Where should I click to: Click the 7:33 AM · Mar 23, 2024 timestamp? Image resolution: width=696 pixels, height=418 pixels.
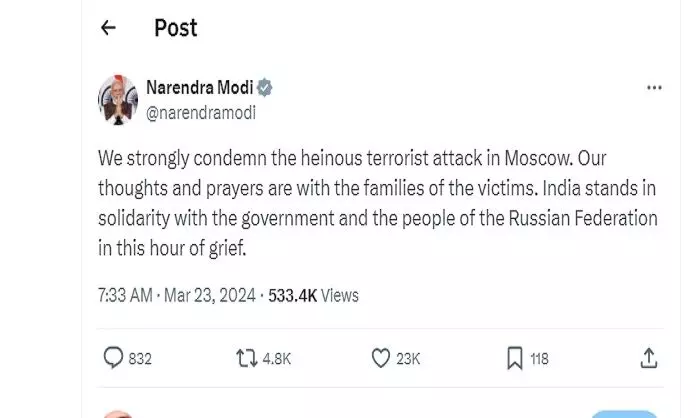[176, 295]
